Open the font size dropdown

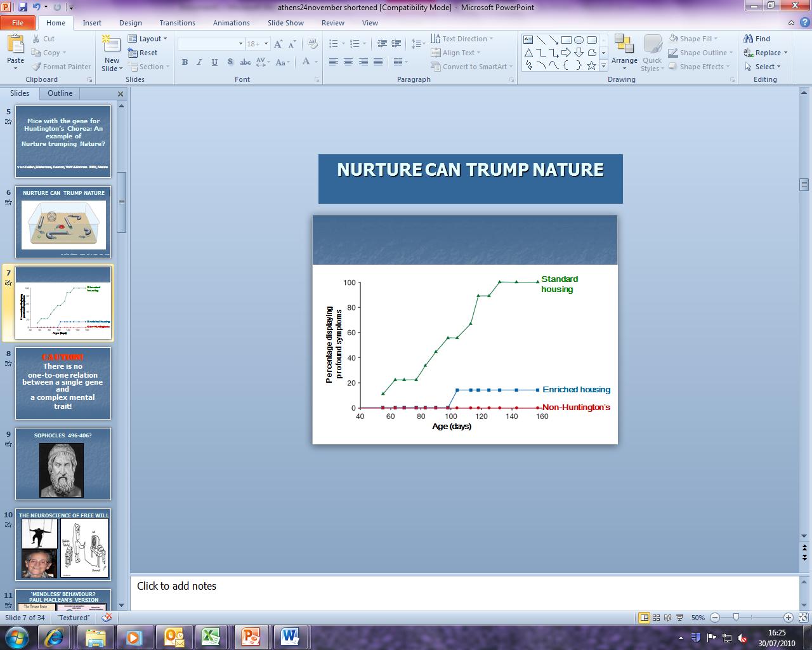(x=266, y=44)
